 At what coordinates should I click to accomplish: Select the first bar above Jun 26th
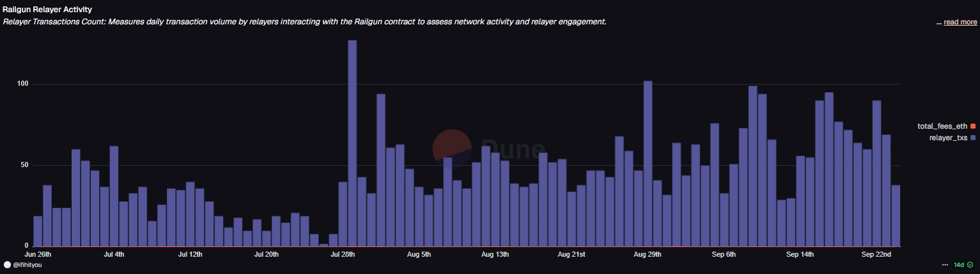[x=38, y=231]
